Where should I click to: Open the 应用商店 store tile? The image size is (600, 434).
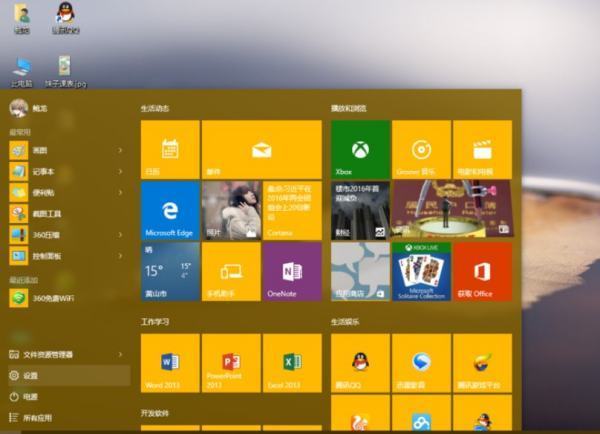[x=360, y=271]
